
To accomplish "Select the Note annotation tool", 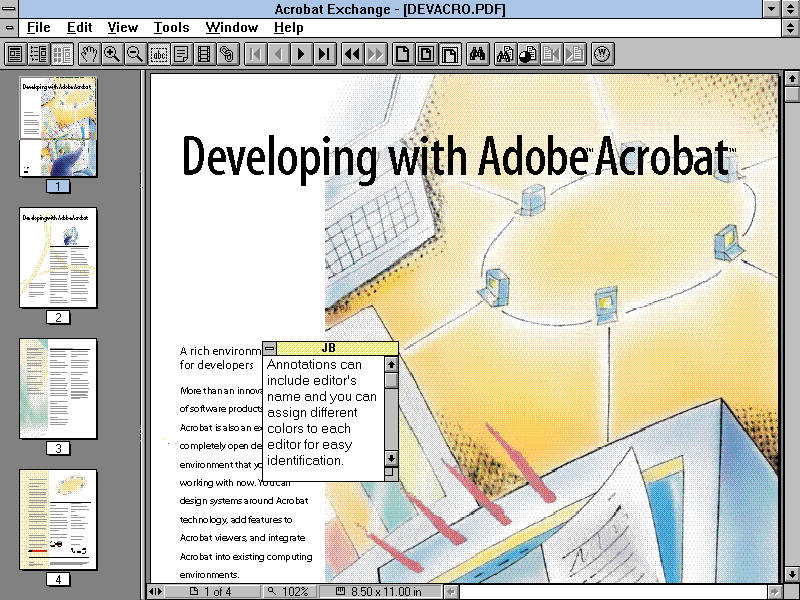I will [x=182, y=54].
